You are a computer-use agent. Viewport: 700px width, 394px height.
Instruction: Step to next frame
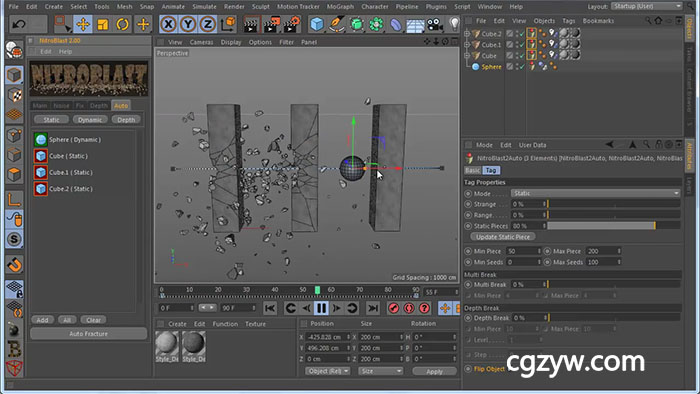pos(338,308)
